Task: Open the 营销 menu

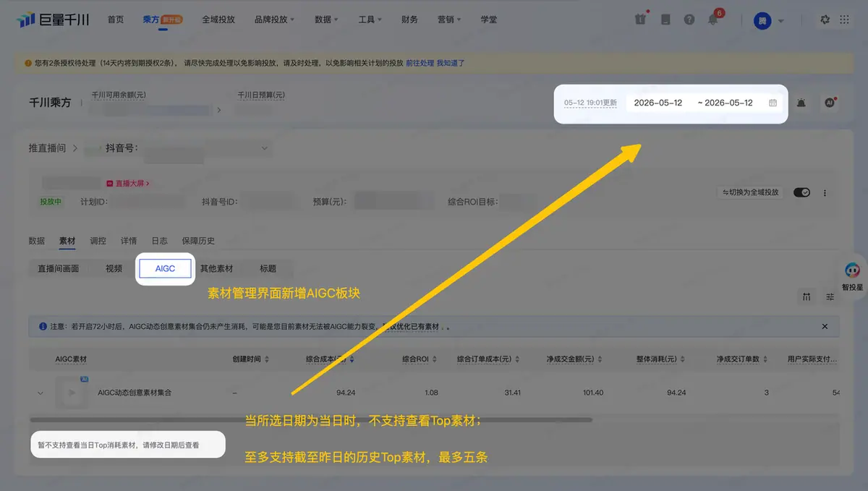Action: coord(449,20)
